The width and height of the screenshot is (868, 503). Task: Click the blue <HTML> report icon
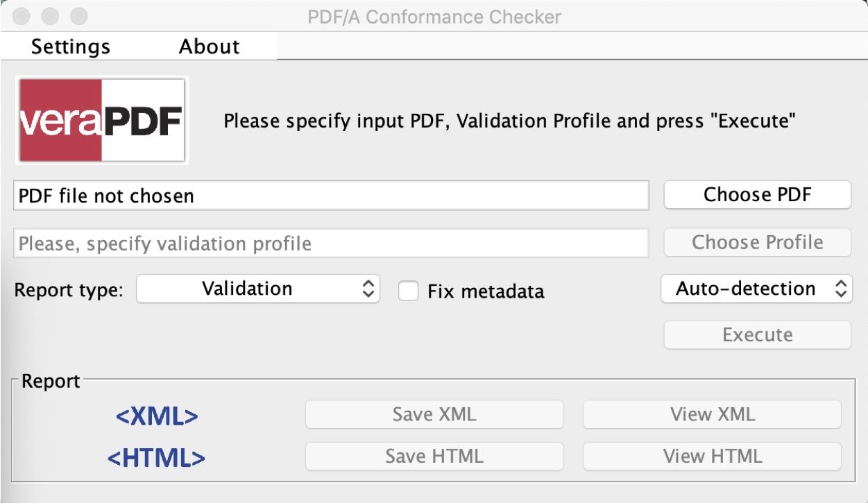click(x=157, y=458)
